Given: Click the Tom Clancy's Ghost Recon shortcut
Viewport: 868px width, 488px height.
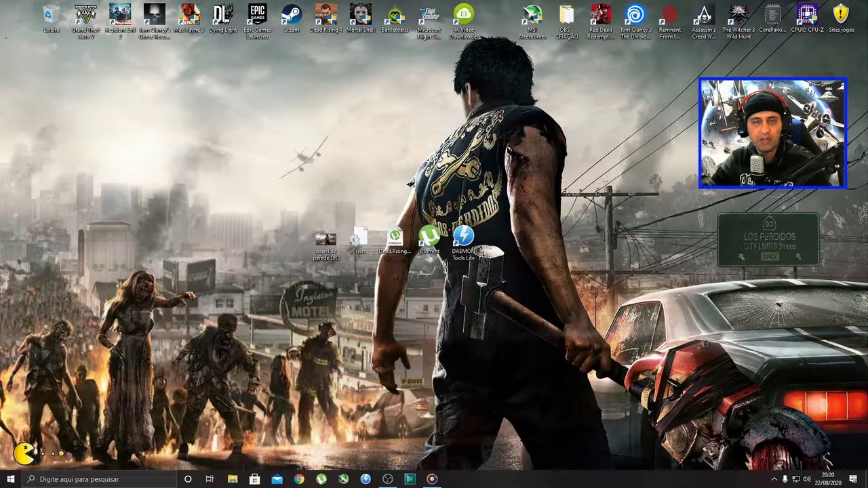Looking at the screenshot, I should (155, 21).
